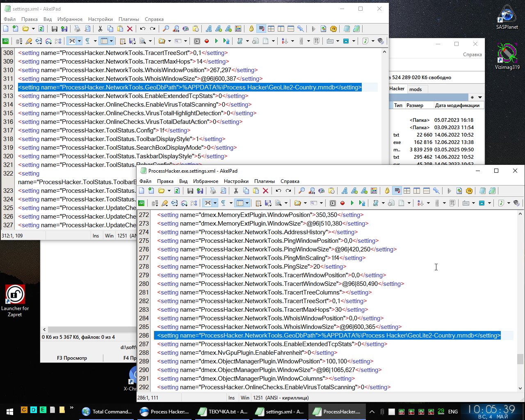Expand Total Commander panel dropdown arrow beside asterisk
Screen dimensions: 525x420
pos(480,97)
